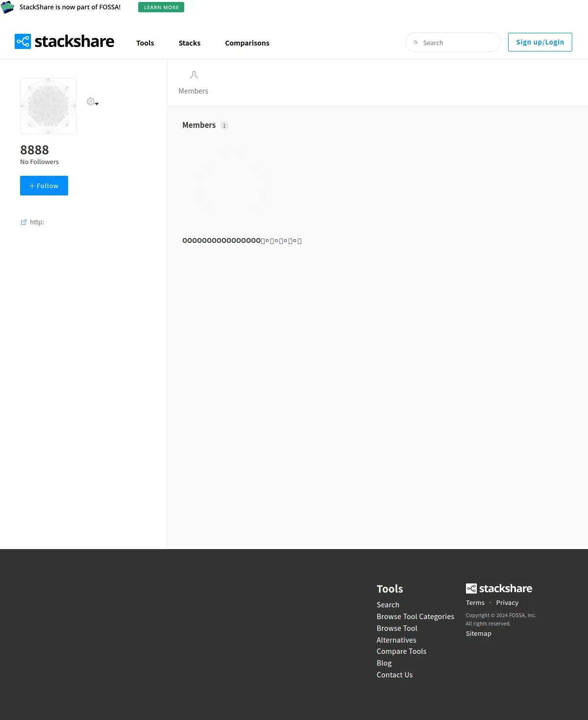Click the footer StackShare logo

tap(499, 588)
